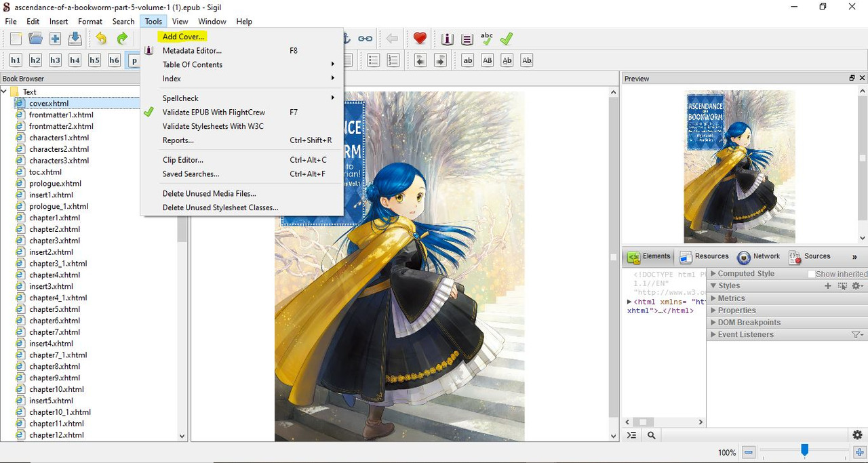868x463 pixels.
Task: Switch to Sources inspector tab
Action: tap(810, 257)
